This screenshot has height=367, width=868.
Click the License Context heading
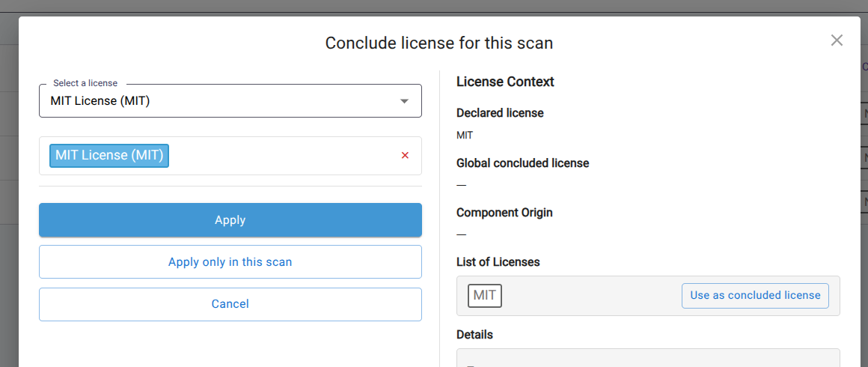[505, 82]
